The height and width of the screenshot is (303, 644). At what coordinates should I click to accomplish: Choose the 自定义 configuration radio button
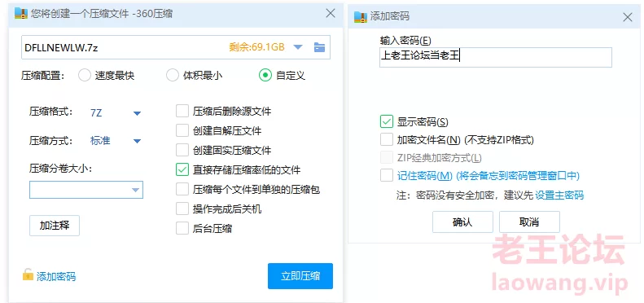pos(265,76)
